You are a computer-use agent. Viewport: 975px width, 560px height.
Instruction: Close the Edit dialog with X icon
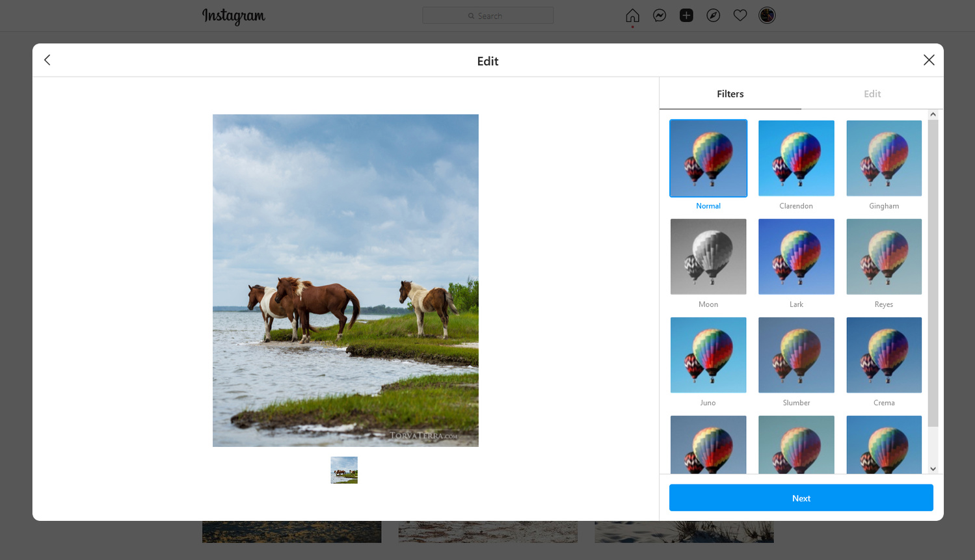click(928, 60)
